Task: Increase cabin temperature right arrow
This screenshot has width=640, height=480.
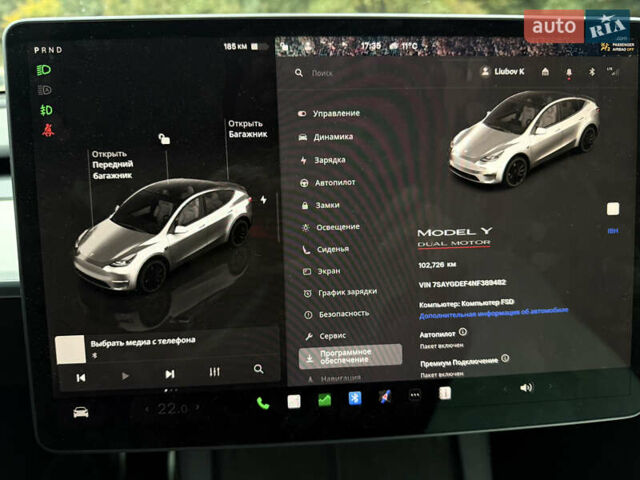Action: (x=198, y=407)
